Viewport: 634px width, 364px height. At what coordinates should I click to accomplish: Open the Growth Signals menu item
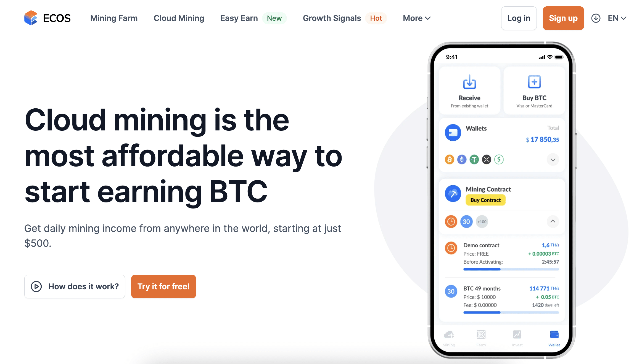coord(332,18)
